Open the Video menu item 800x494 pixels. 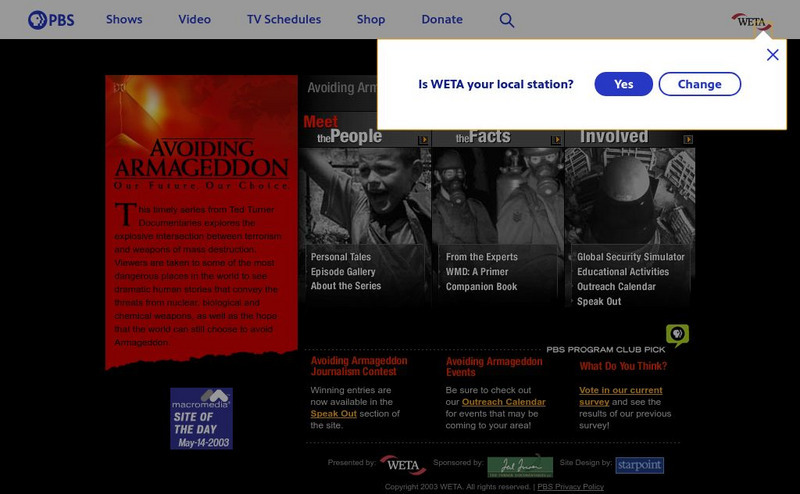(194, 19)
